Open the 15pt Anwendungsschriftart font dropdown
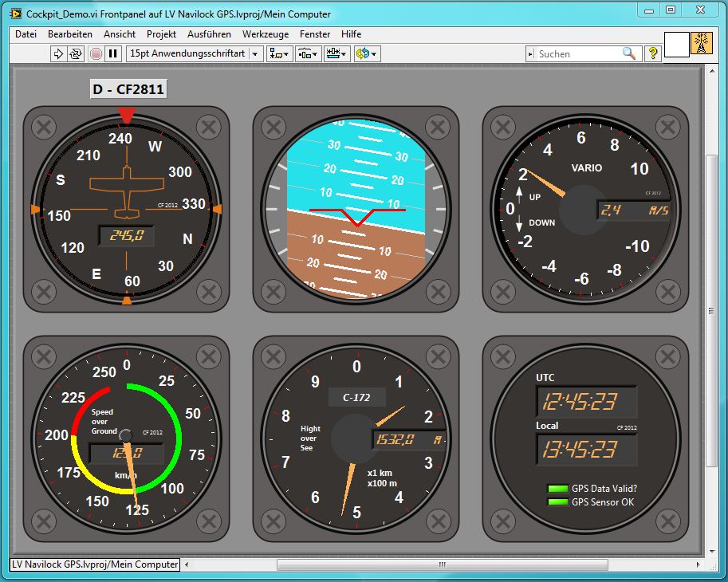728x582 pixels. click(195, 53)
